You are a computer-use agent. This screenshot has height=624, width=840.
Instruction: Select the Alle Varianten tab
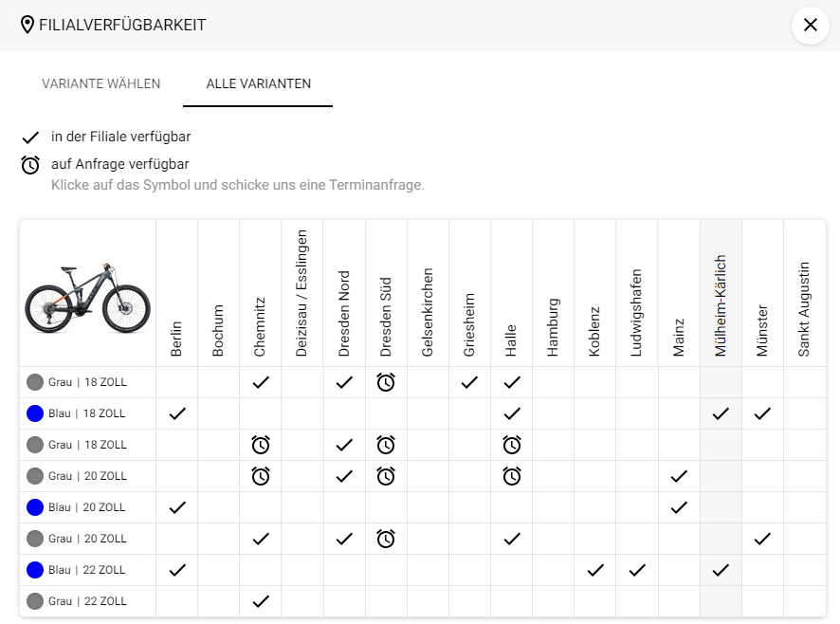(259, 83)
